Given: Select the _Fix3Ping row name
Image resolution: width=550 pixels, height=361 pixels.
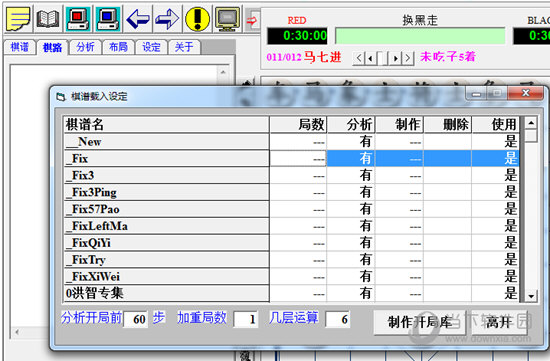Looking at the screenshot, I should [x=167, y=192].
